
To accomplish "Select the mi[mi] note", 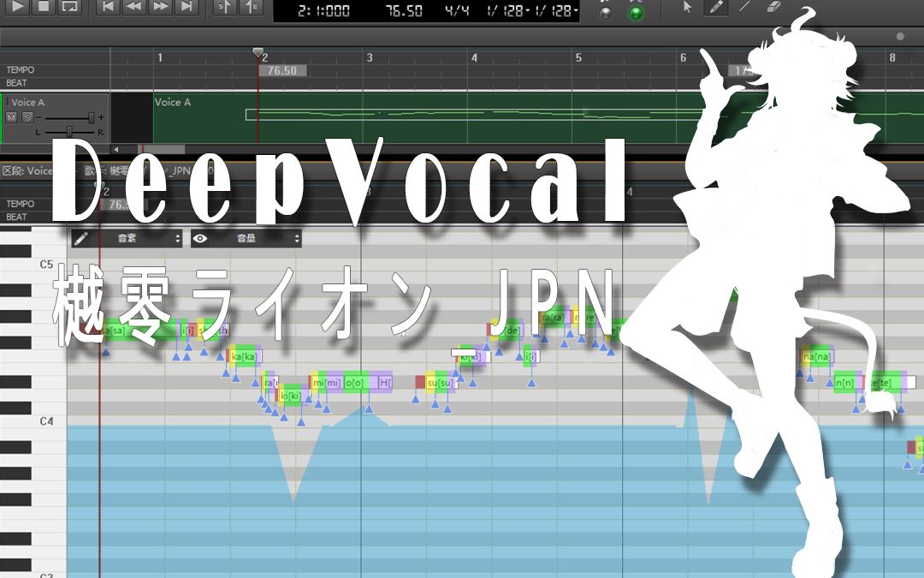I will 326,383.
